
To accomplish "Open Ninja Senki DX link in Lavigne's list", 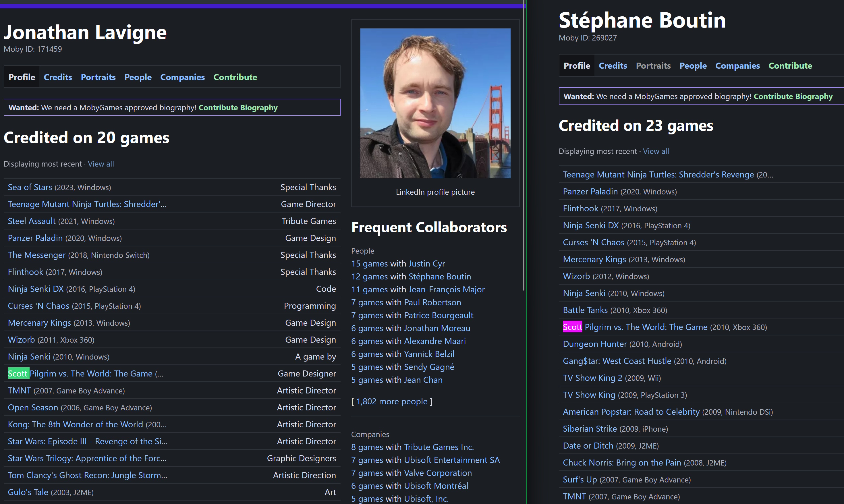I will (x=36, y=289).
